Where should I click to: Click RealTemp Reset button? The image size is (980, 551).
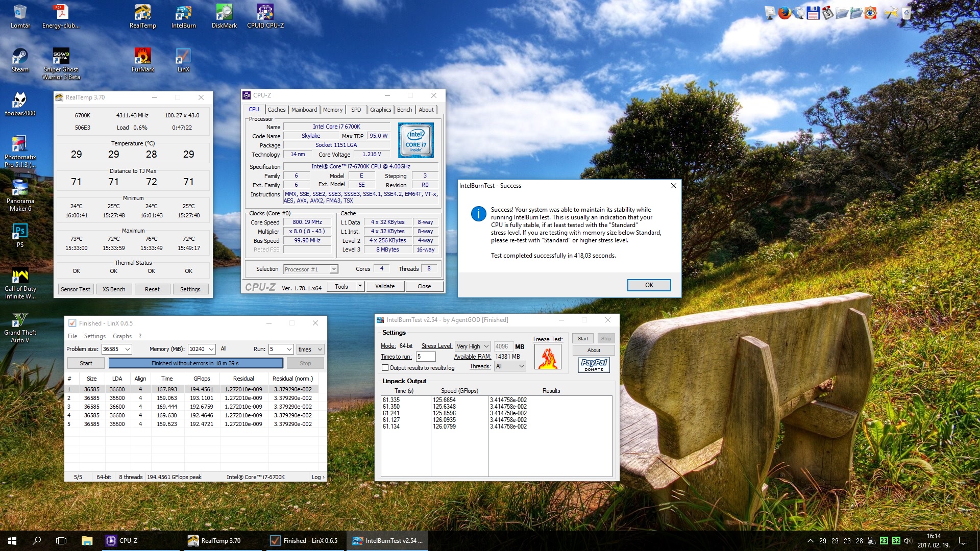tap(152, 289)
